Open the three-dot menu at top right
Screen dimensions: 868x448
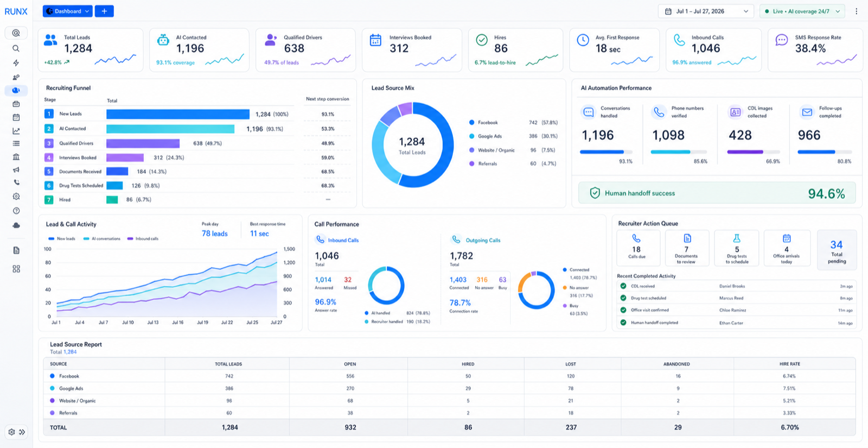coord(857,11)
